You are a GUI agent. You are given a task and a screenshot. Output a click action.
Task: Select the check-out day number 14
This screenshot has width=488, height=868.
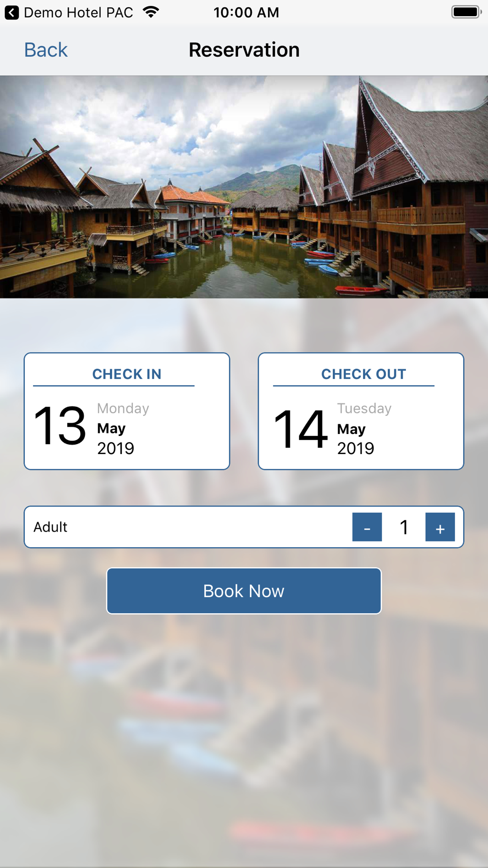point(300,429)
